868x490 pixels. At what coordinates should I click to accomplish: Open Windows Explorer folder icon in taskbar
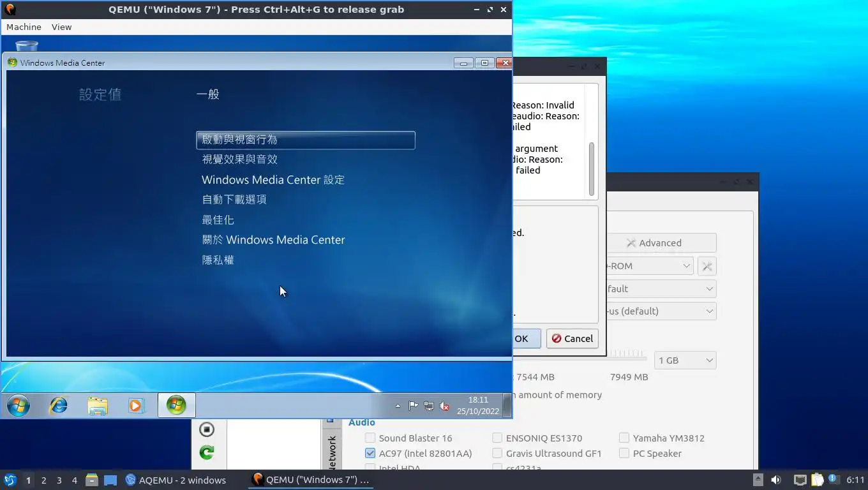click(97, 406)
